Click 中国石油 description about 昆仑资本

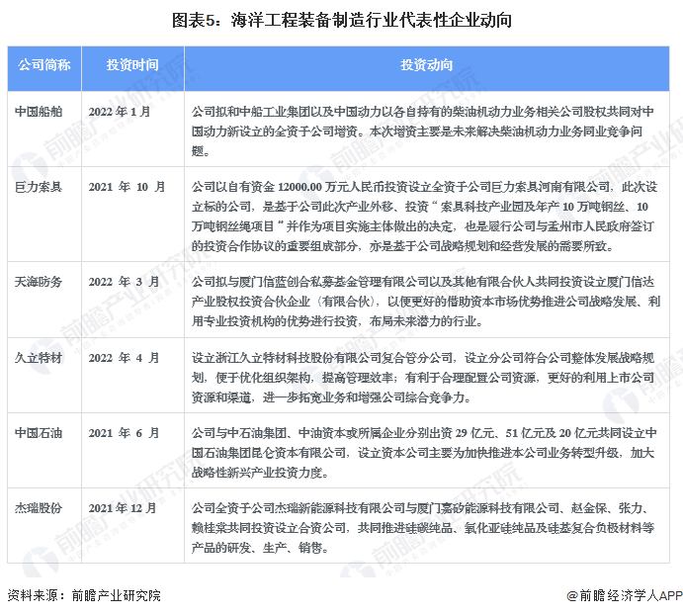(x=424, y=453)
